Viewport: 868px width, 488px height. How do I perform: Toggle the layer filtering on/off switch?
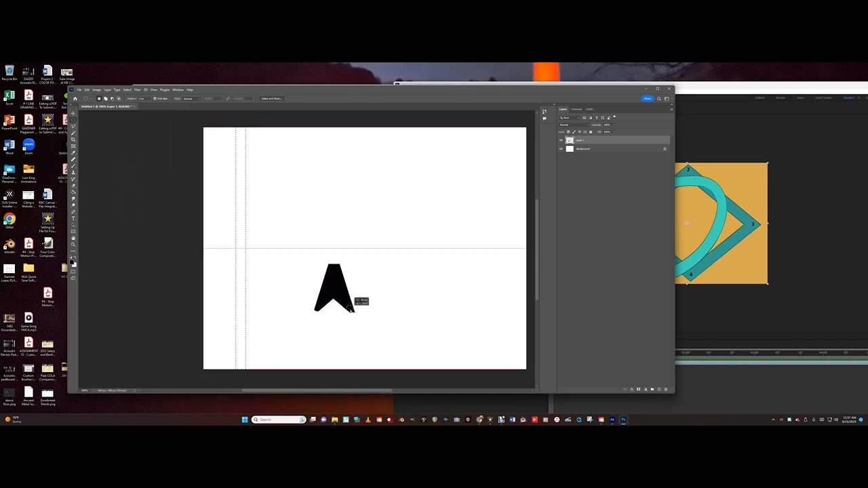pyautogui.click(x=614, y=117)
